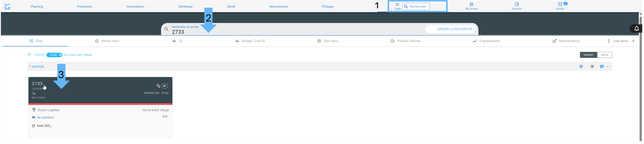
Task: Open the notifications bell
Action: [637, 28]
